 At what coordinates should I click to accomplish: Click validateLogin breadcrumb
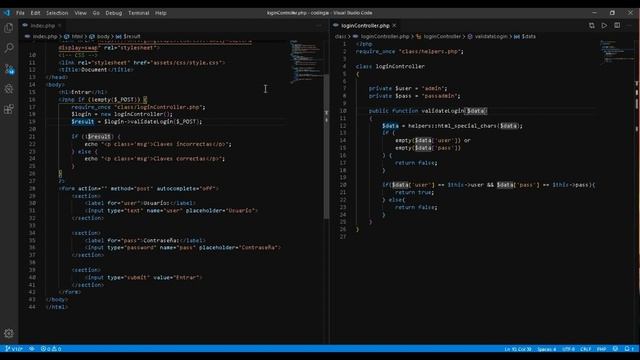click(x=491, y=36)
